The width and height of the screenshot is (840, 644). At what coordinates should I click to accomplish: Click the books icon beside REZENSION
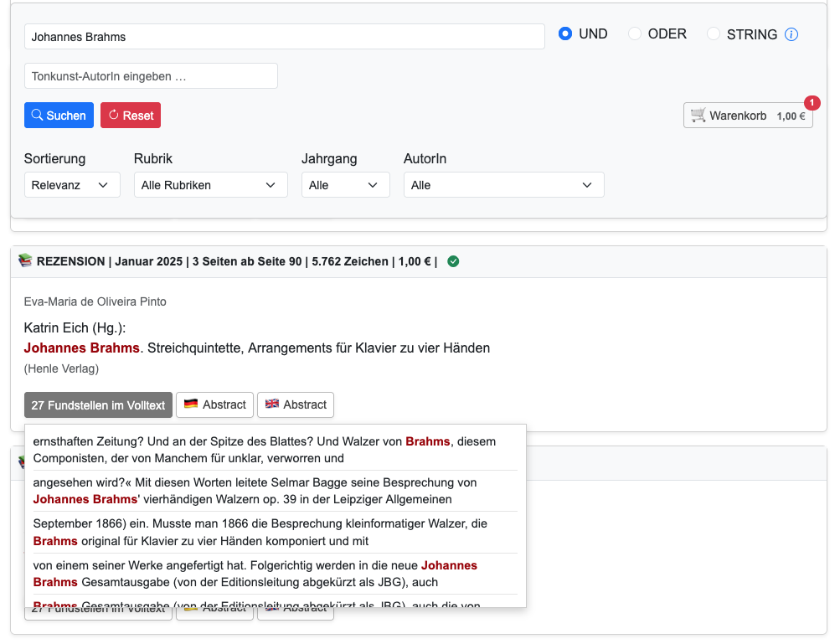coord(25,261)
